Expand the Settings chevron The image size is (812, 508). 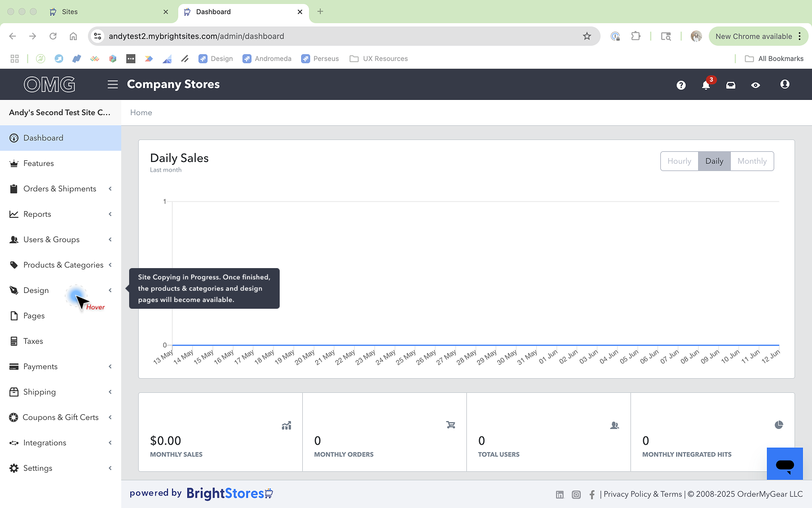pos(110,468)
